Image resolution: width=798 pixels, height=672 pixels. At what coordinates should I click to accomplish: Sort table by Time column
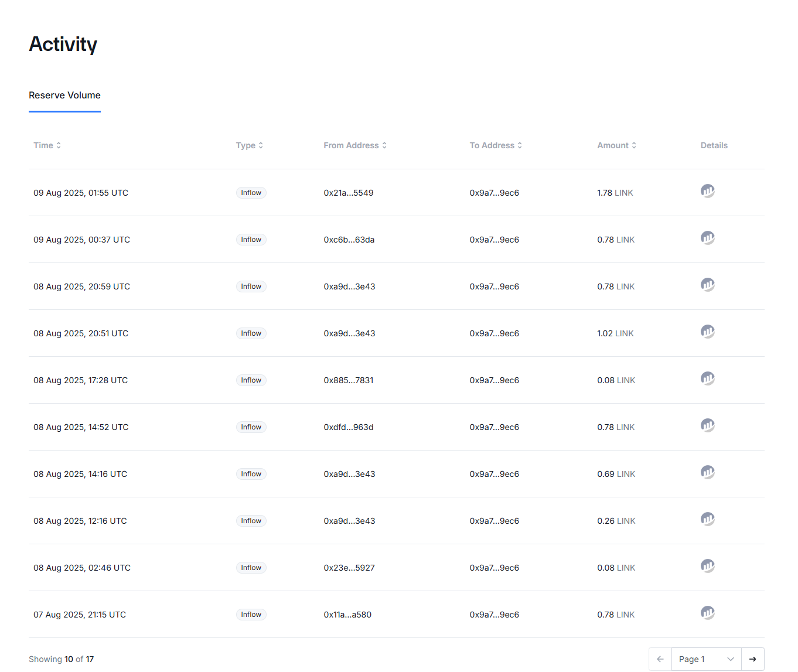pyautogui.click(x=47, y=145)
